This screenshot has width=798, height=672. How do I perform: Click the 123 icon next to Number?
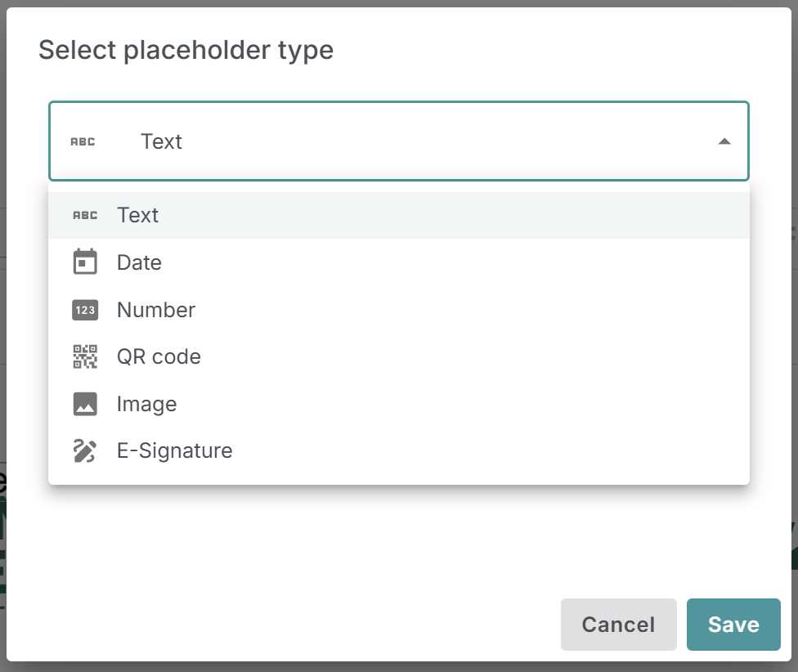84,309
